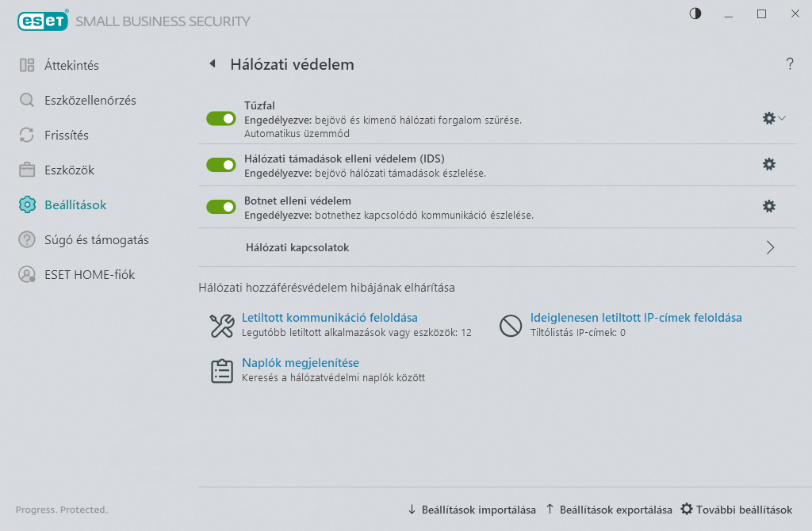
Task: Click the ESET logo
Action: click(x=43, y=21)
